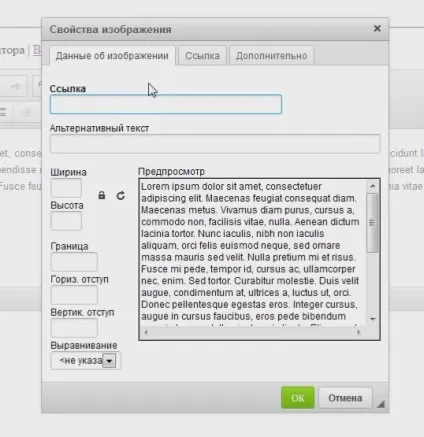Click the Альтернативный текст field
The image size is (424, 437).
click(x=215, y=144)
